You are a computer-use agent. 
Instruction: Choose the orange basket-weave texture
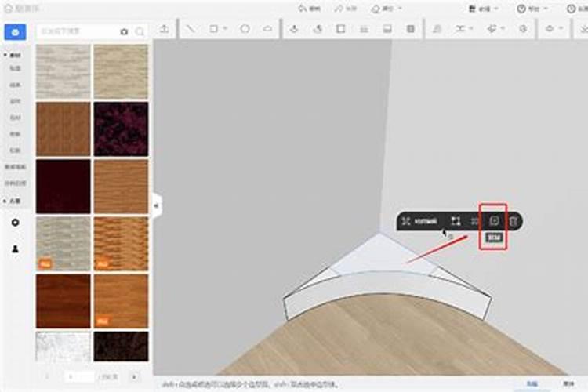tap(121, 244)
